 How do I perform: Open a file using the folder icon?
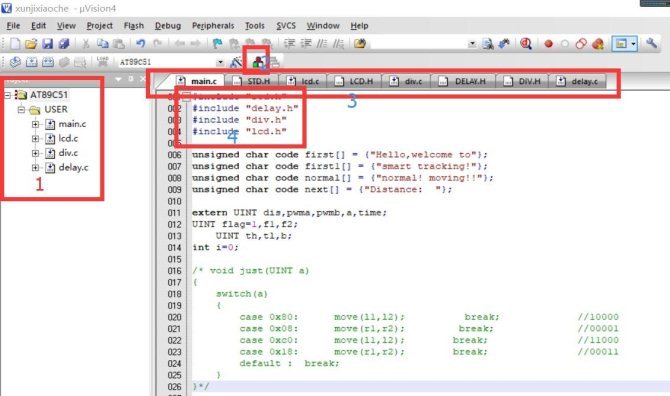click(31, 44)
